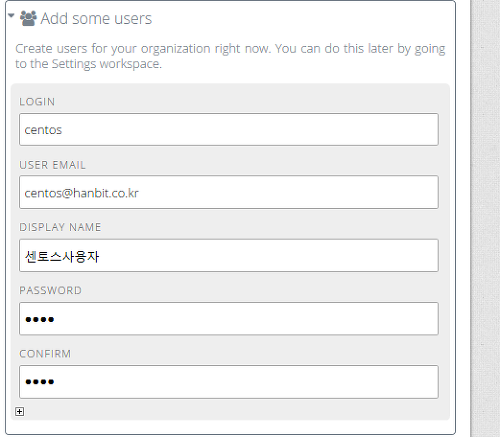Image resolution: width=500 pixels, height=437 pixels.
Task: Focus the PASSWORD input field
Action: tap(229, 319)
